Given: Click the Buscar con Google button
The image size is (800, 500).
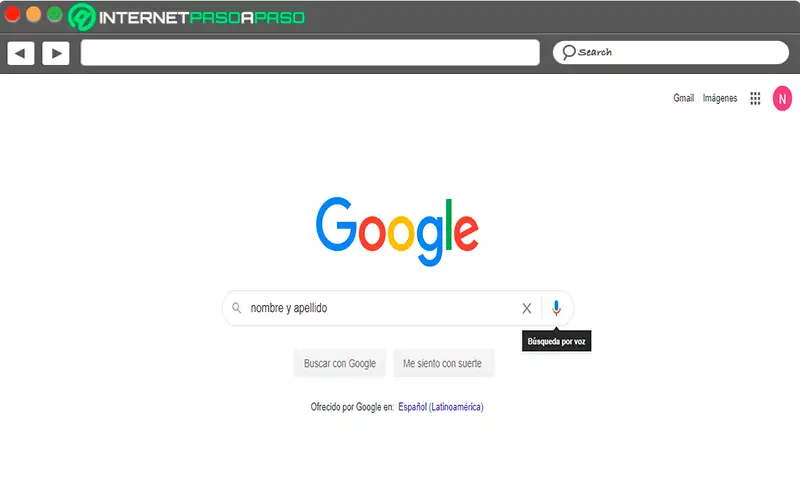Looking at the screenshot, I should 340,363.
